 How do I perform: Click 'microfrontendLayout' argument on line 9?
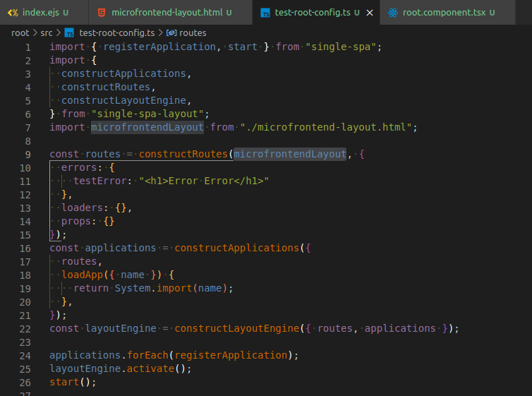[x=290, y=154]
